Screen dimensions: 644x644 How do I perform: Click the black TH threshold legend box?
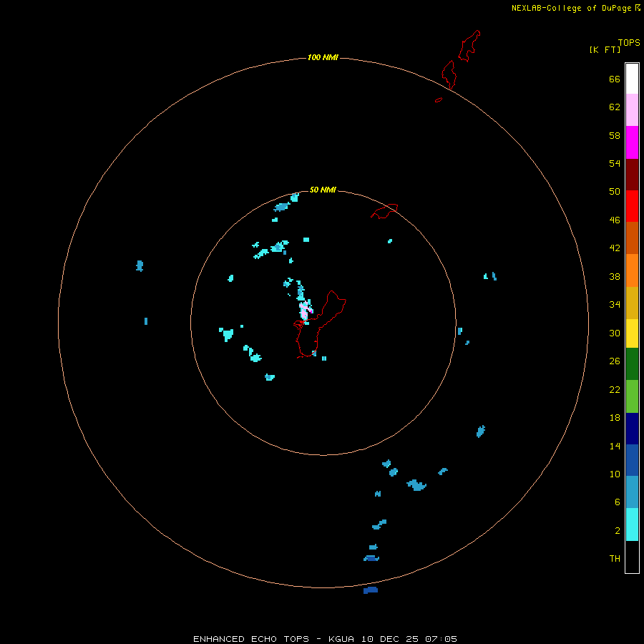[632, 557]
